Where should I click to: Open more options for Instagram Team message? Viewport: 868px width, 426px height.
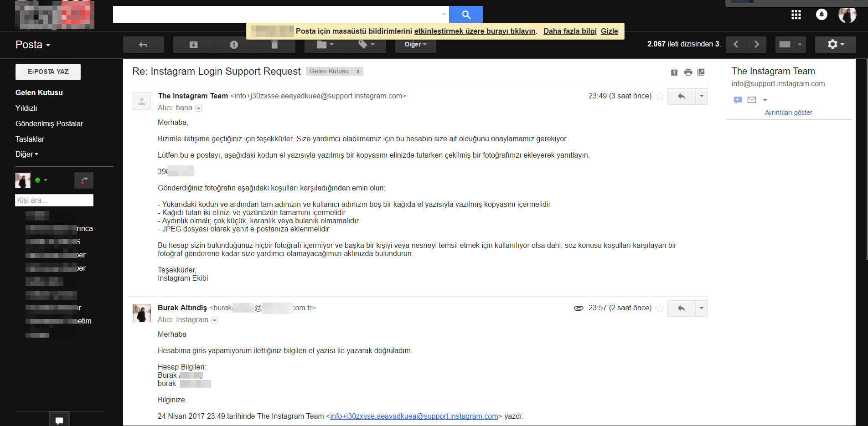tap(702, 96)
